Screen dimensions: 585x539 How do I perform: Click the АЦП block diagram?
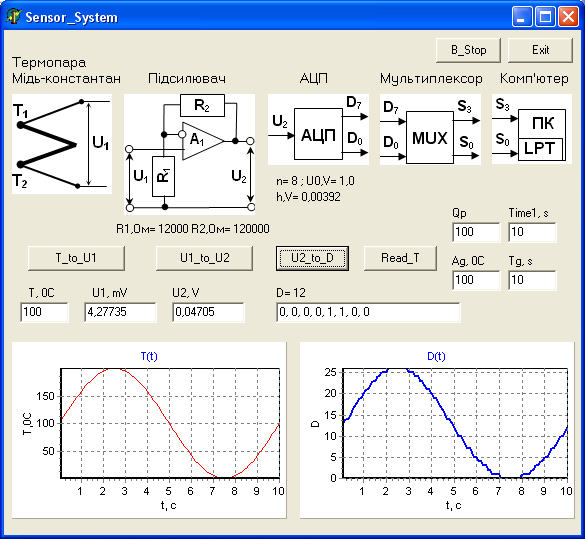click(x=318, y=129)
